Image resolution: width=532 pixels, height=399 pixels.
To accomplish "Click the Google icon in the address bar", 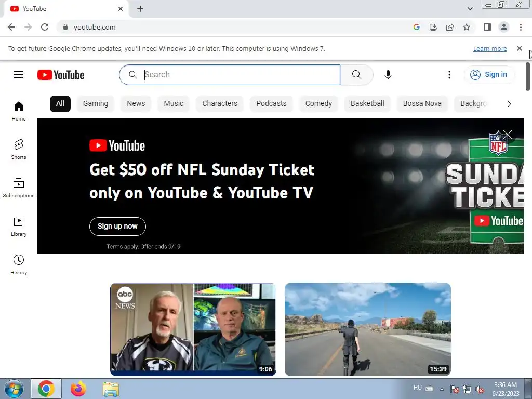I will [x=416, y=27].
